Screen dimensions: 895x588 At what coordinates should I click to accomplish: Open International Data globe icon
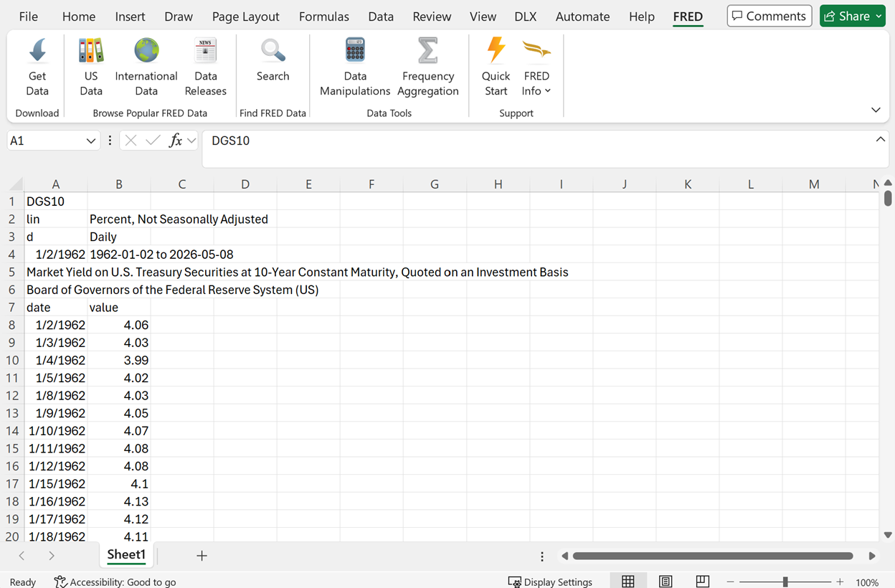pos(146,51)
